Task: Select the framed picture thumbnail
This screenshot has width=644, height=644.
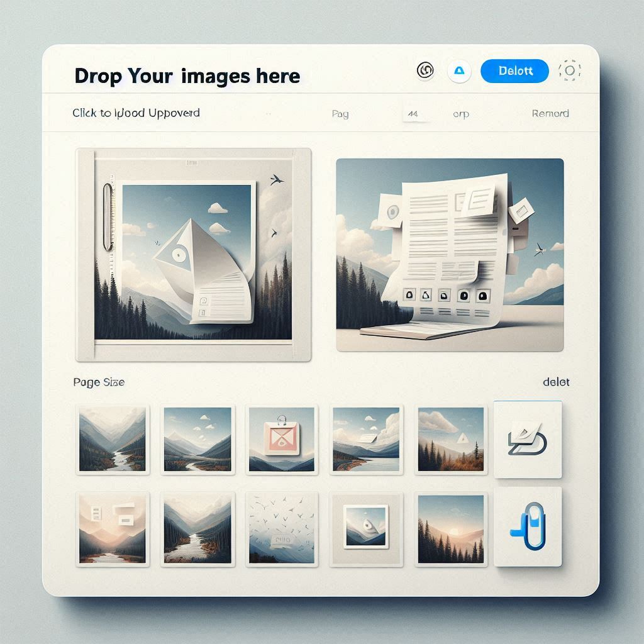Action: 365,528
